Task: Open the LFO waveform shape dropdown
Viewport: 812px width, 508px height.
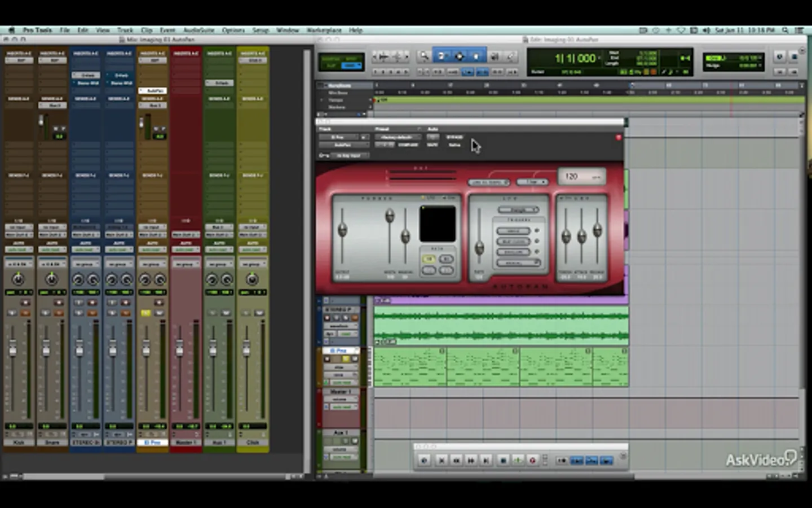Action: 518,210
